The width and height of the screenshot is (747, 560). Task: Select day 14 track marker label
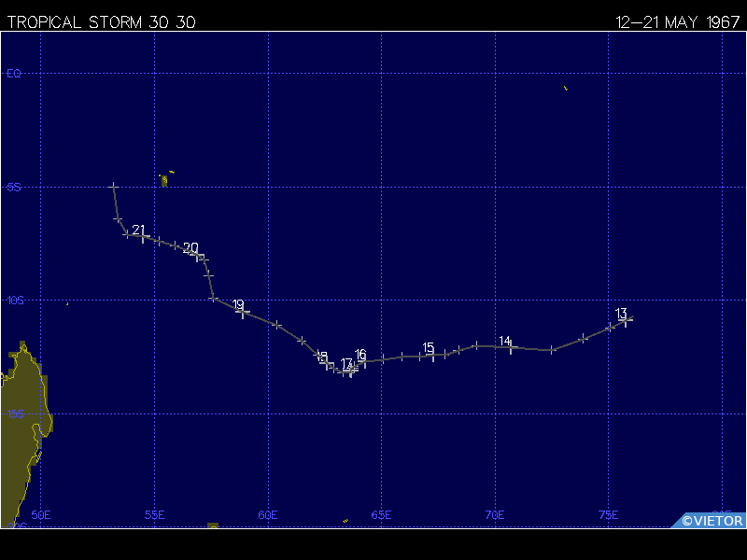click(505, 341)
